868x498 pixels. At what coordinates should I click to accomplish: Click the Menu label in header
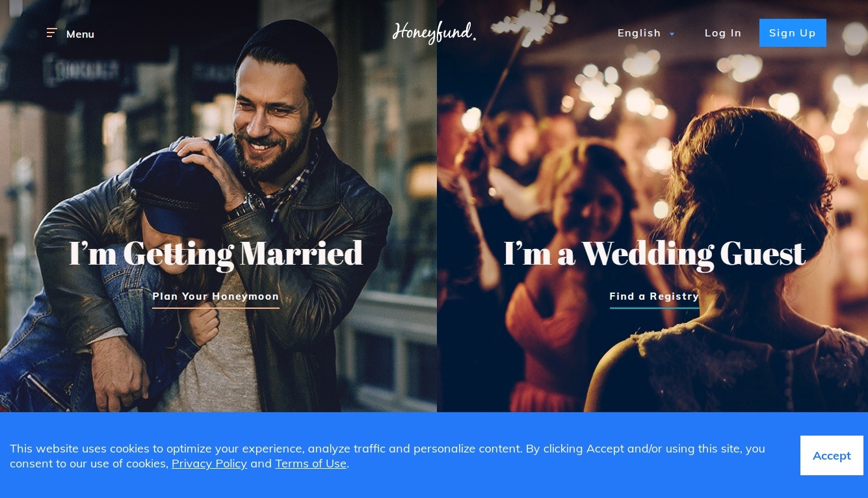tap(80, 34)
